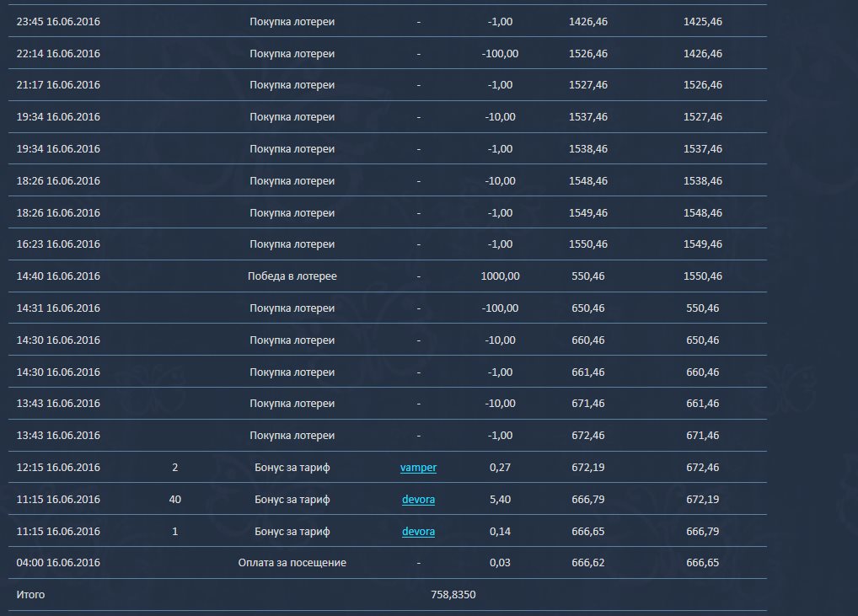The width and height of the screenshot is (858, 616).
Task: Click the 1000,00 lottery win amount
Action: (500, 276)
